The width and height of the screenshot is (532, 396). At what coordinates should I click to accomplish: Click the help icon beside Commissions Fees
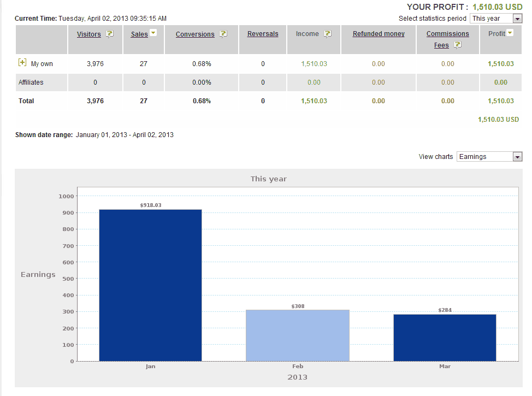click(457, 45)
